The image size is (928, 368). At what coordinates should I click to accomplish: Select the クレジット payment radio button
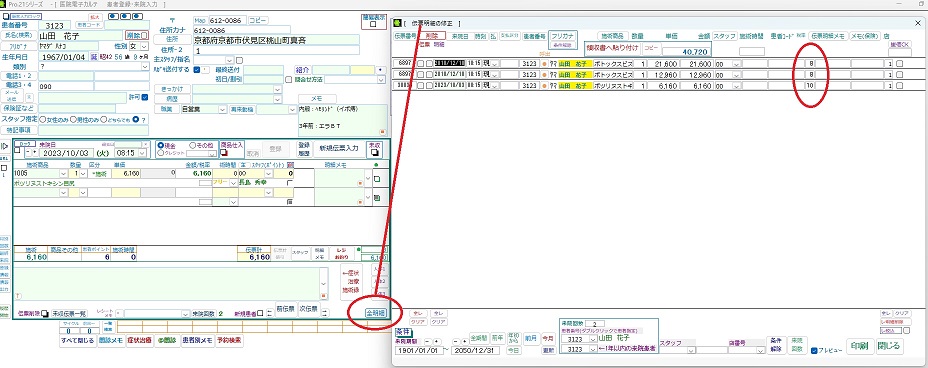pos(161,153)
